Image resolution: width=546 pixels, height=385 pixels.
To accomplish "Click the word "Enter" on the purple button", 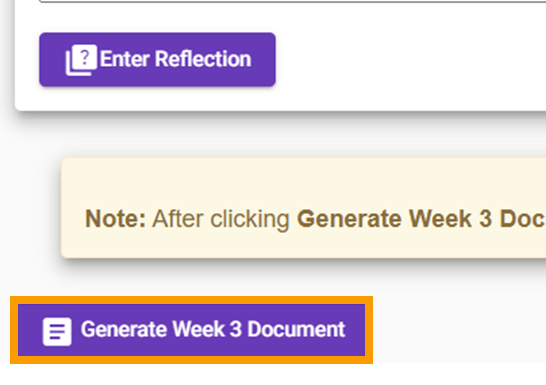I will click(x=125, y=58).
